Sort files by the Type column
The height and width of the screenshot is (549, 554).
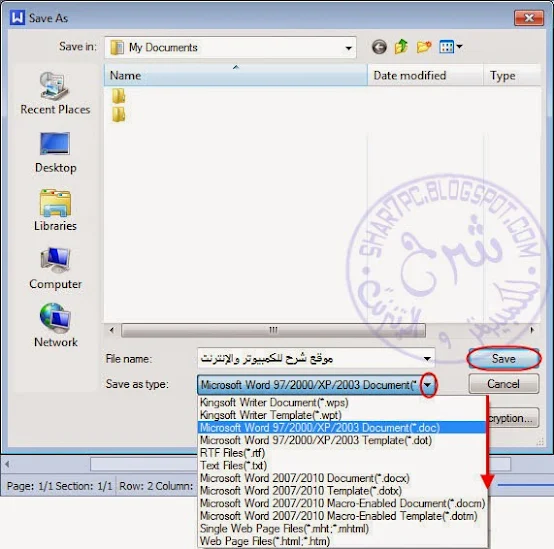pos(512,75)
